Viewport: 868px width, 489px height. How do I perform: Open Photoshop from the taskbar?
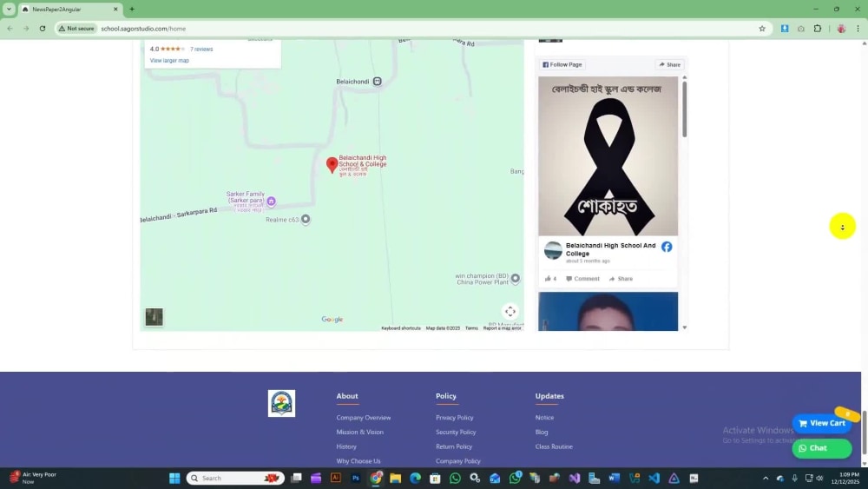point(355,478)
